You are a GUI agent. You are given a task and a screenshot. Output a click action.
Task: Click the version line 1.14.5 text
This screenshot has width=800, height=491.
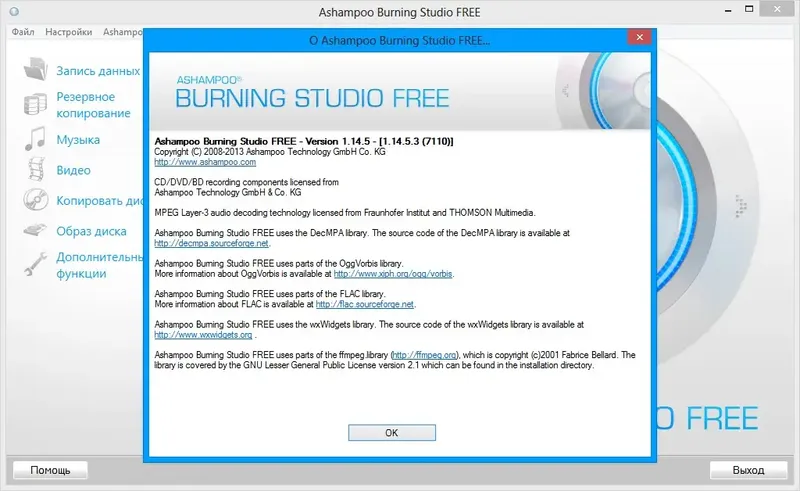click(304, 141)
